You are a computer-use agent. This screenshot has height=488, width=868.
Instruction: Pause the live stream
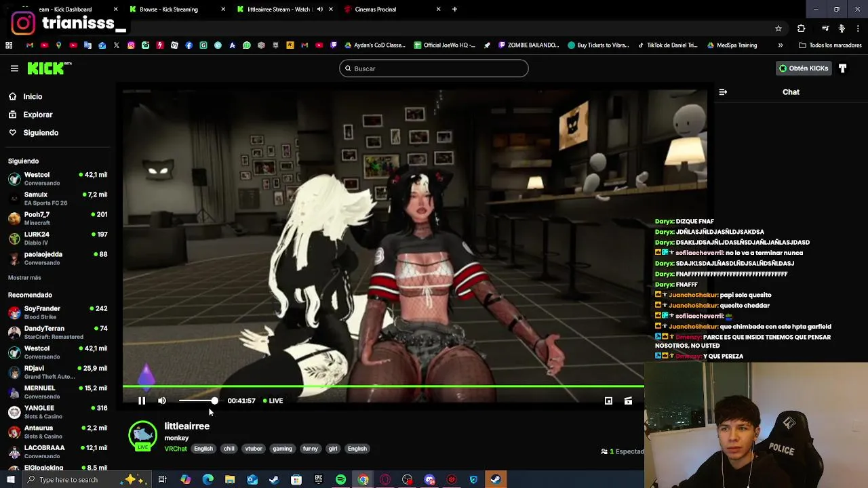142,401
